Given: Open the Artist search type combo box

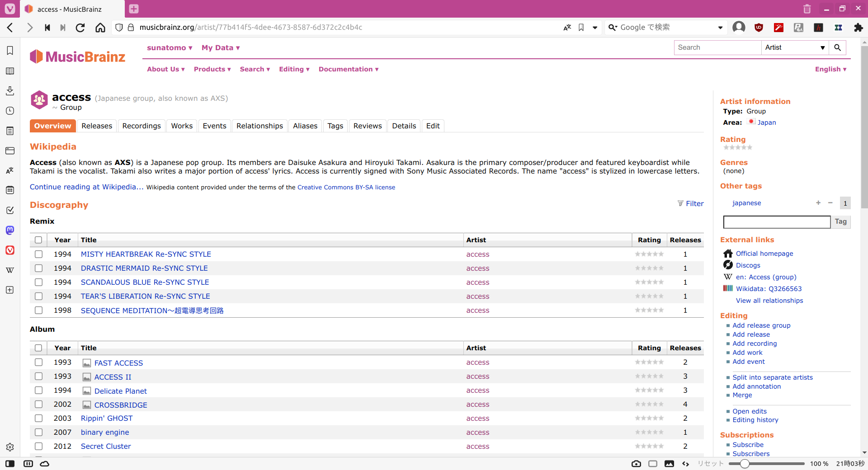Looking at the screenshot, I should 795,47.
